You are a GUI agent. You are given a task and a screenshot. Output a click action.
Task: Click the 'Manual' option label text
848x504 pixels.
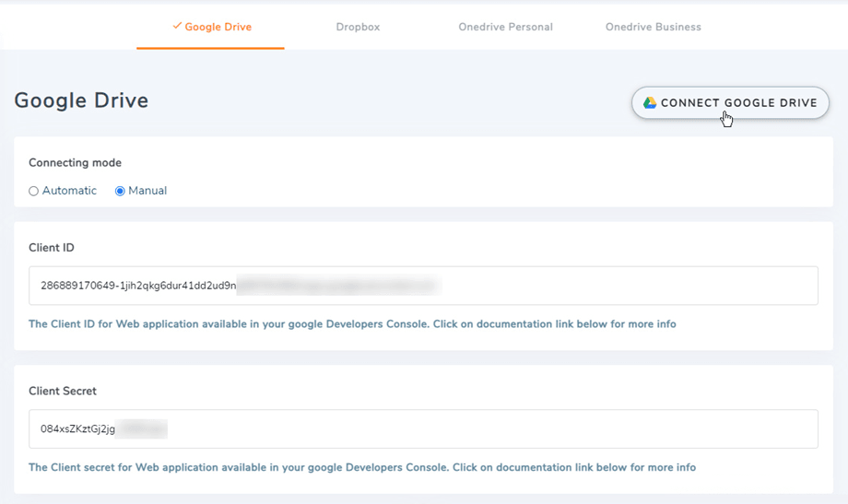tap(147, 191)
